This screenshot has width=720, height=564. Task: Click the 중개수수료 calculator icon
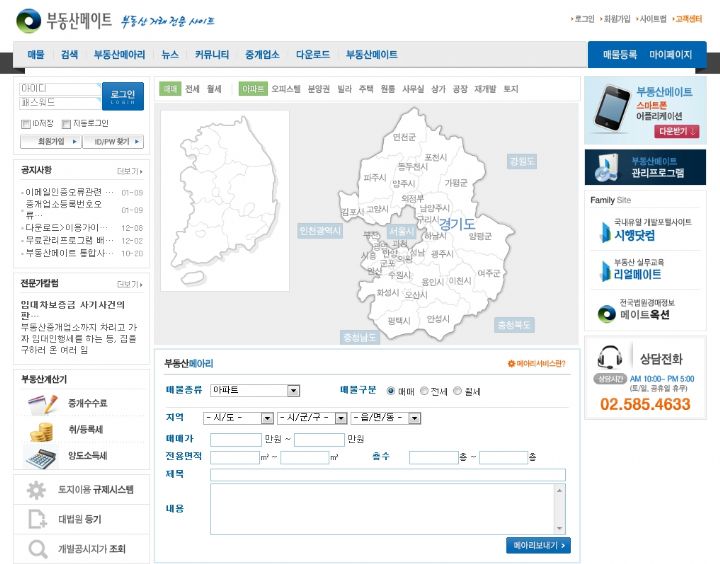(x=41, y=403)
